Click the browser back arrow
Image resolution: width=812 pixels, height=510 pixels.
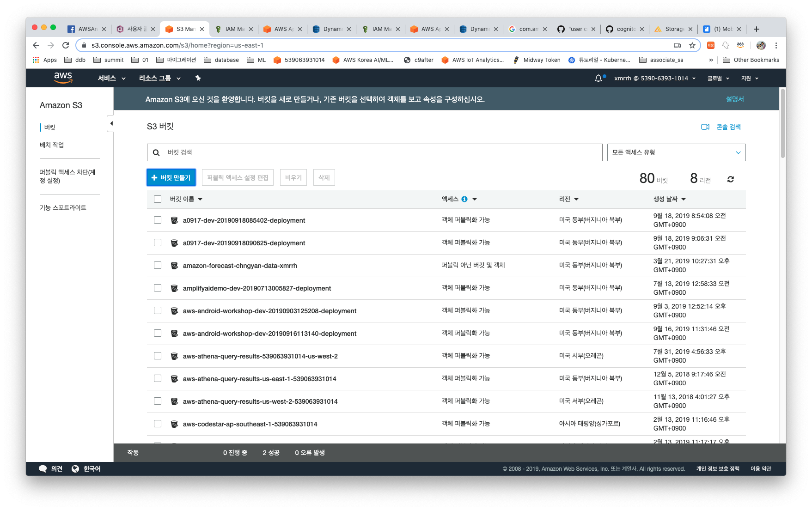(x=36, y=45)
